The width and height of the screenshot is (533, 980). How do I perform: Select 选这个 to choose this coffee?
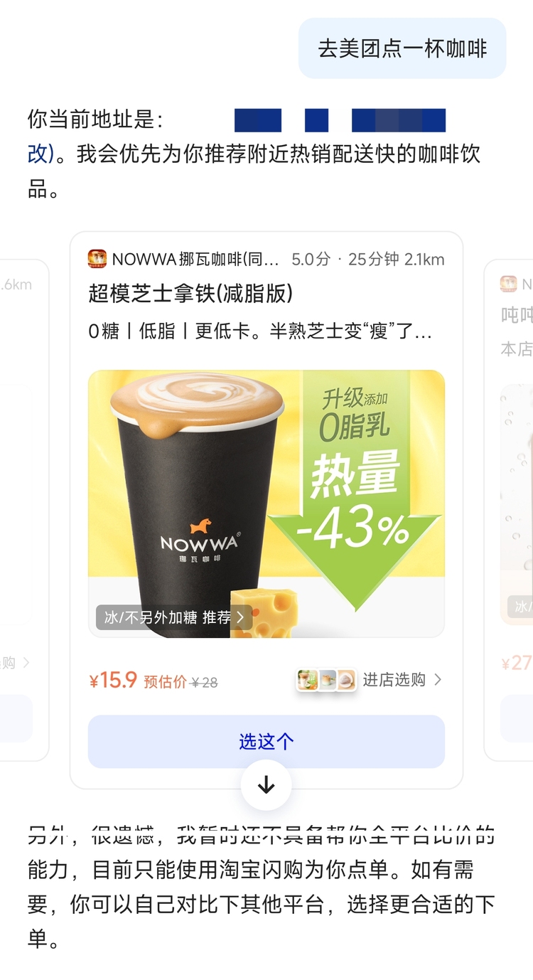[266, 742]
